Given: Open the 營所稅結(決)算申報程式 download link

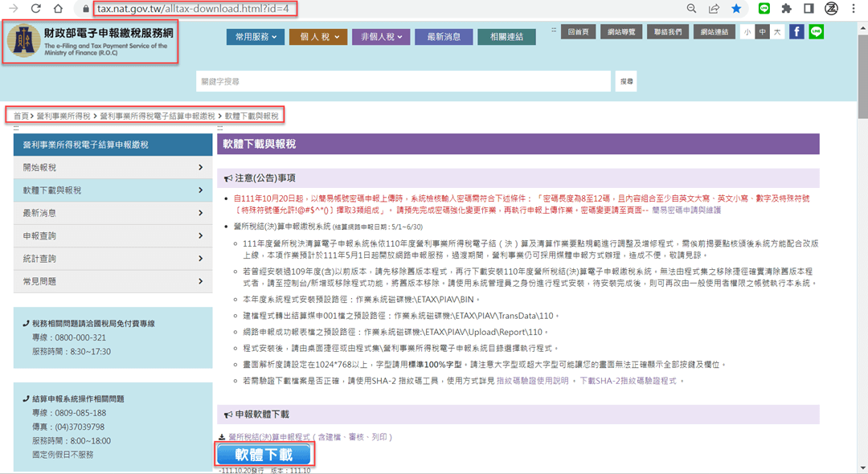Looking at the screenshot, I should click(310, 437).
